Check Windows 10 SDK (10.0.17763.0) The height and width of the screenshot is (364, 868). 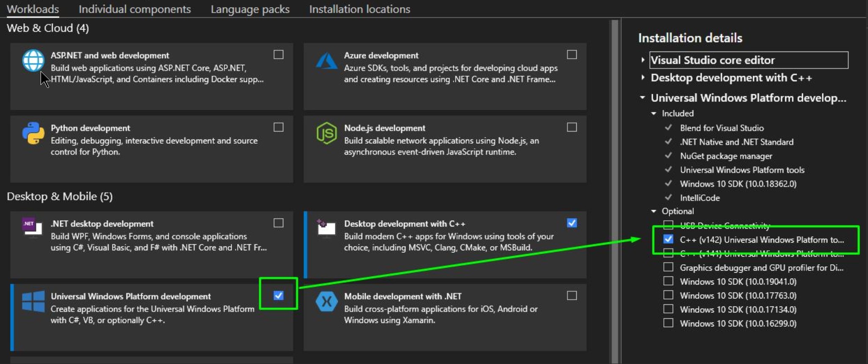668,295
